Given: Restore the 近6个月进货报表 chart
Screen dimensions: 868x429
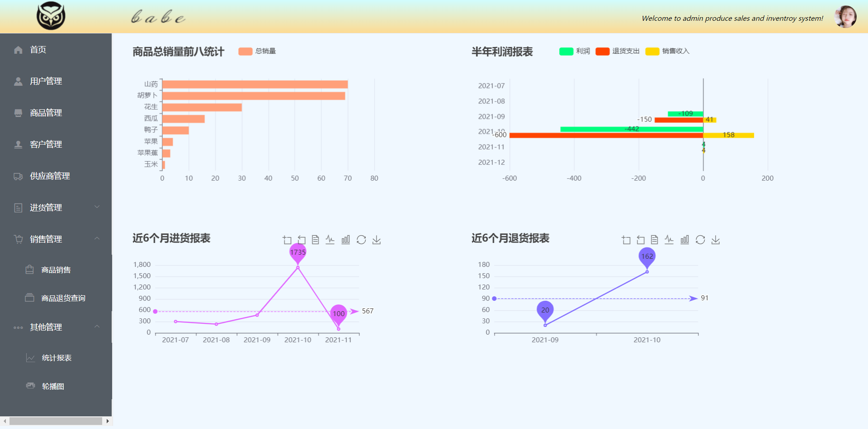Looking at the screenshot, I should [361, 240].
